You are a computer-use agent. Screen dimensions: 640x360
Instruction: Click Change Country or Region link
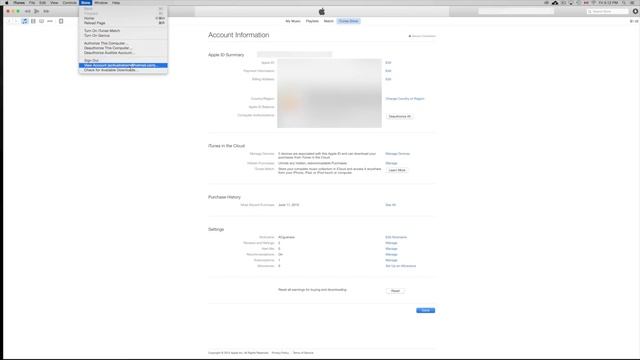click(405, 99)
